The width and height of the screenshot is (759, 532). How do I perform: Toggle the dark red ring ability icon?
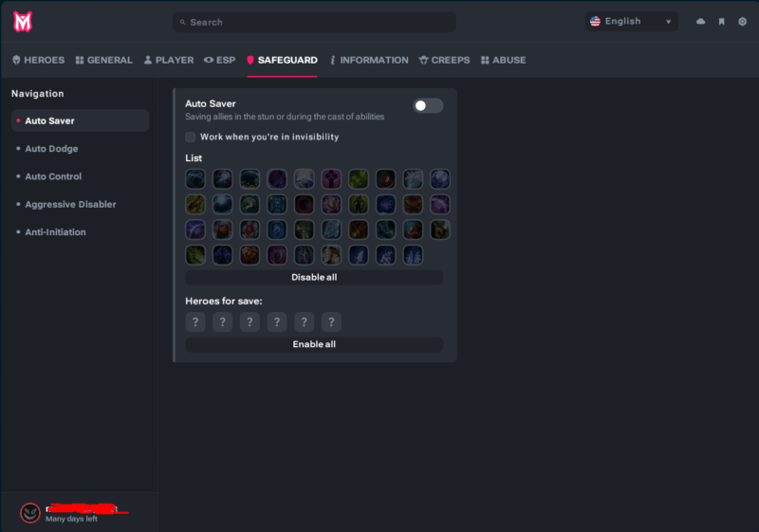click(x=304, y=204)
